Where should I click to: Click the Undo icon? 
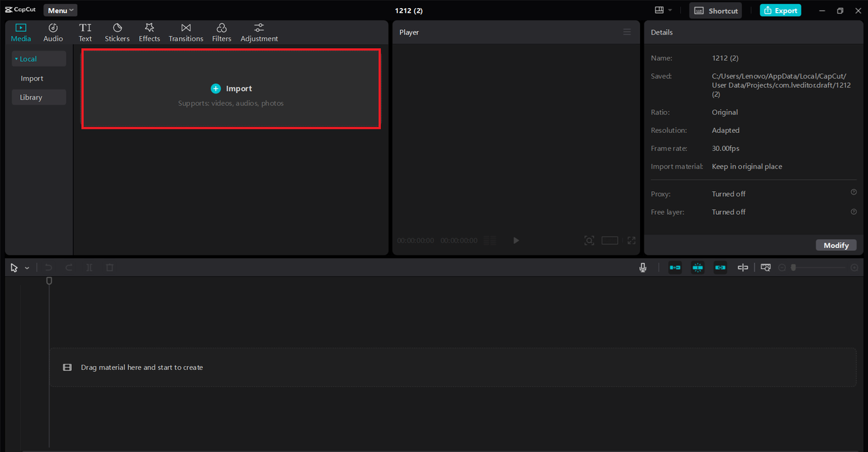click(49, 268)
